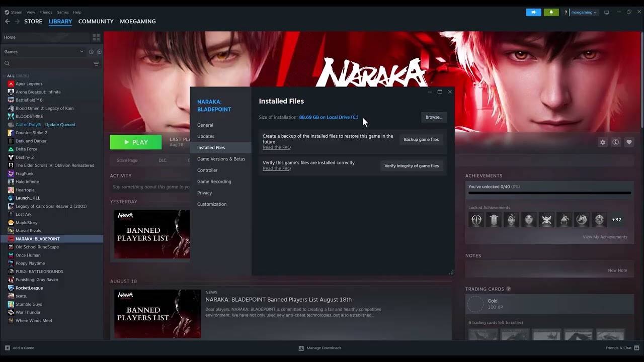Image resolution: width=644 pixels, height=362 pixels.
Task: Open Read the FAQ link under backup
Action: [277, 147]
